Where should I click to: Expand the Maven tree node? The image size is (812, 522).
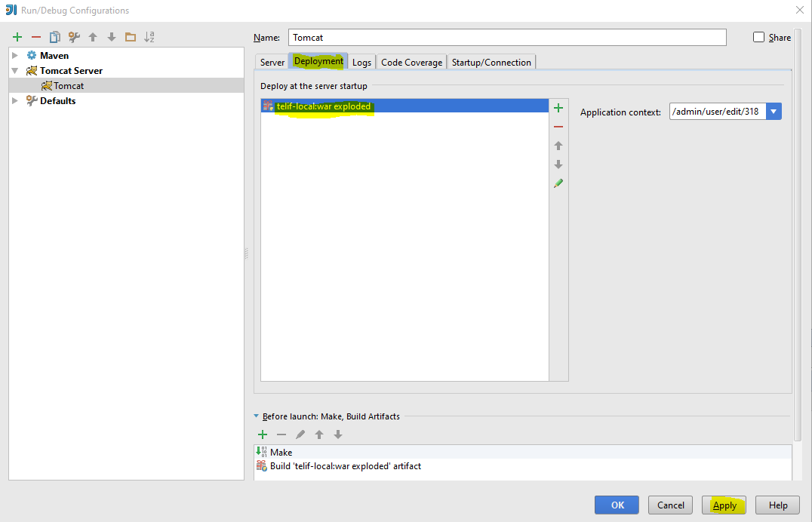pyautogui.click(x=15, y=55)
